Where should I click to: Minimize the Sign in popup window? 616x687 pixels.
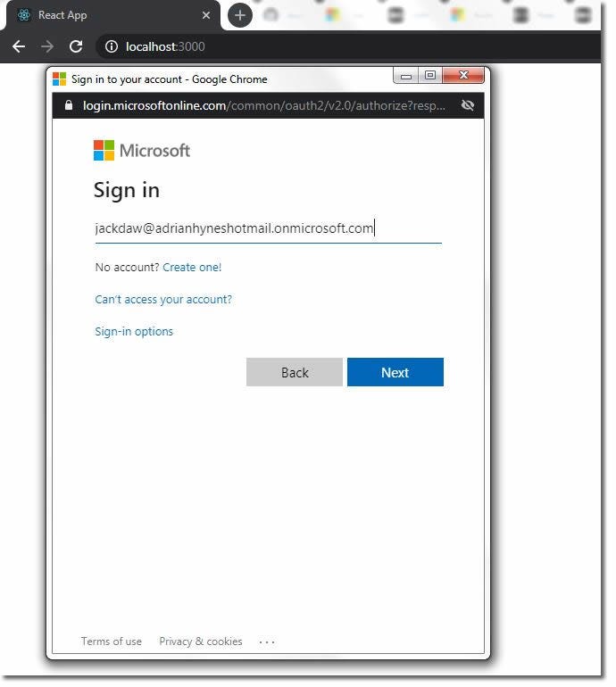[406, 75]
